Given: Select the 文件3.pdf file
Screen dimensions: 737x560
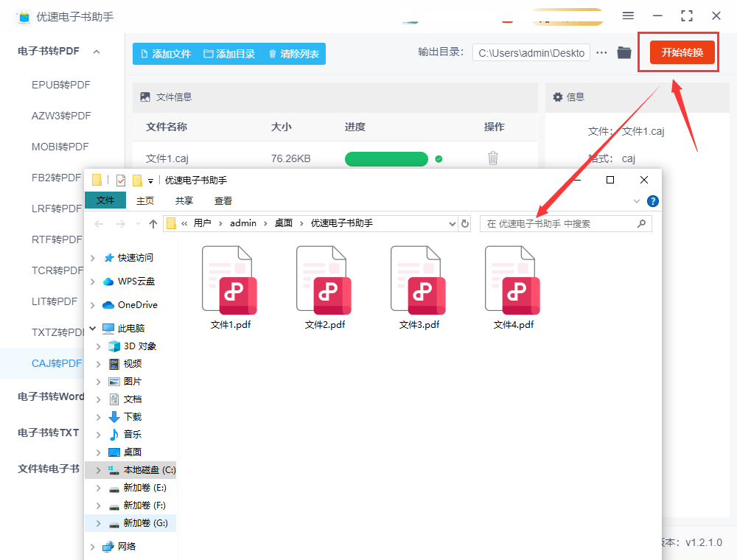Looking at the screenshot, I should (419, 287).
